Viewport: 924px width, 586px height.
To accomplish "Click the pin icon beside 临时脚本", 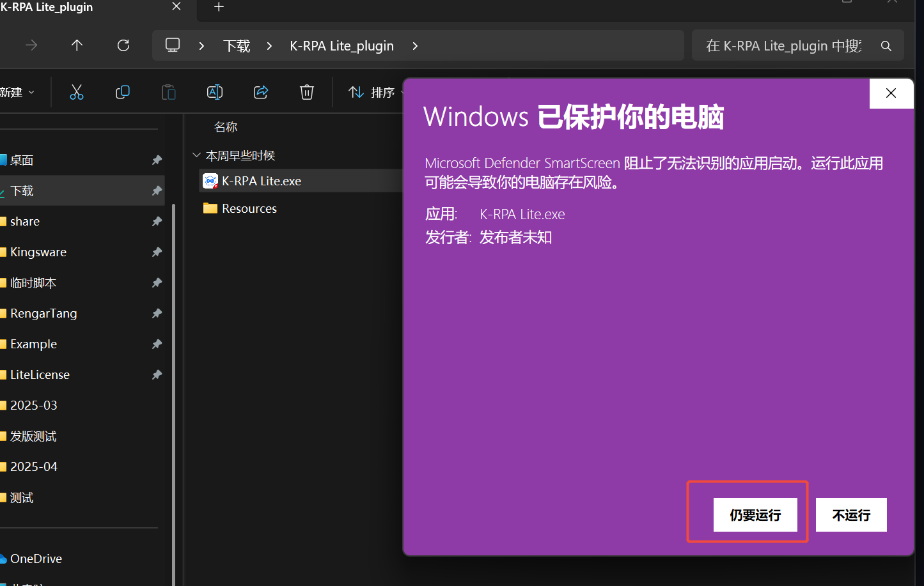I will (x=157, y=283).
